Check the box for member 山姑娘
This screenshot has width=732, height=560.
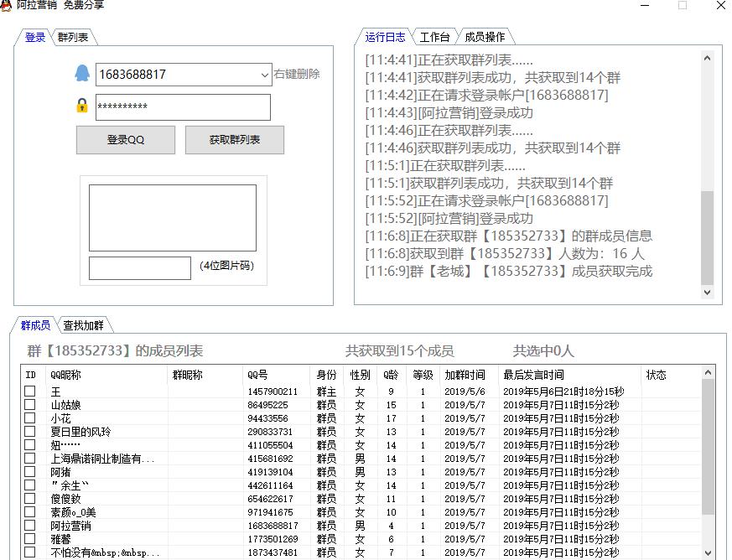(x=30, y=405)
